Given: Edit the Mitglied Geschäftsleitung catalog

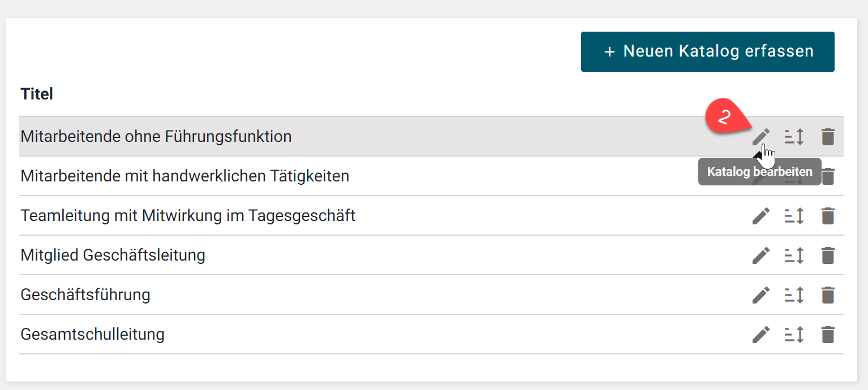Looking at the screenshot, I should pyautogui.click(x=760, y=255).
